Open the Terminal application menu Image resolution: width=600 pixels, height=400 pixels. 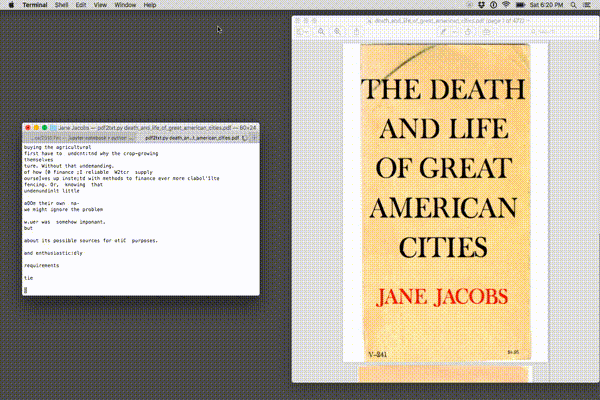[x=35, y=5]
